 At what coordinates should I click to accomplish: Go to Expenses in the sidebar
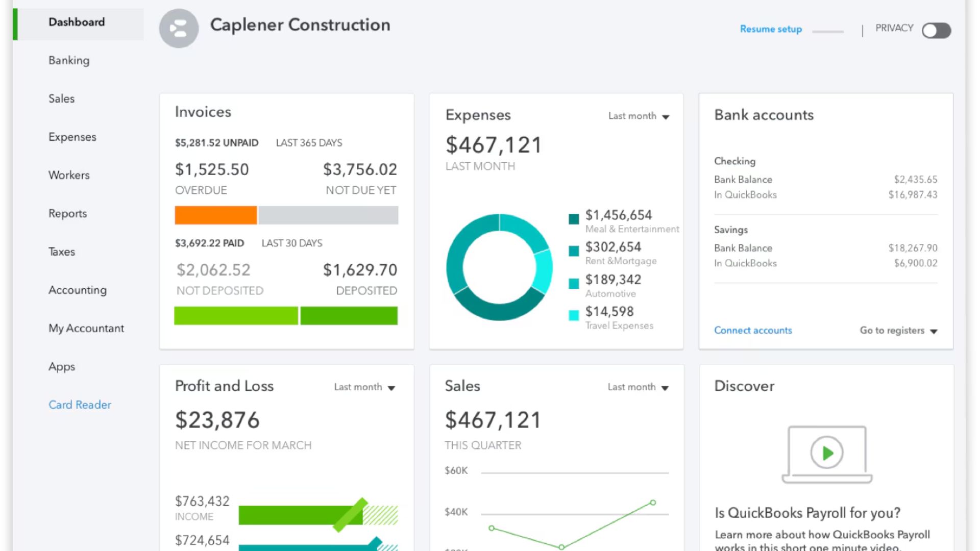[72, 137]
